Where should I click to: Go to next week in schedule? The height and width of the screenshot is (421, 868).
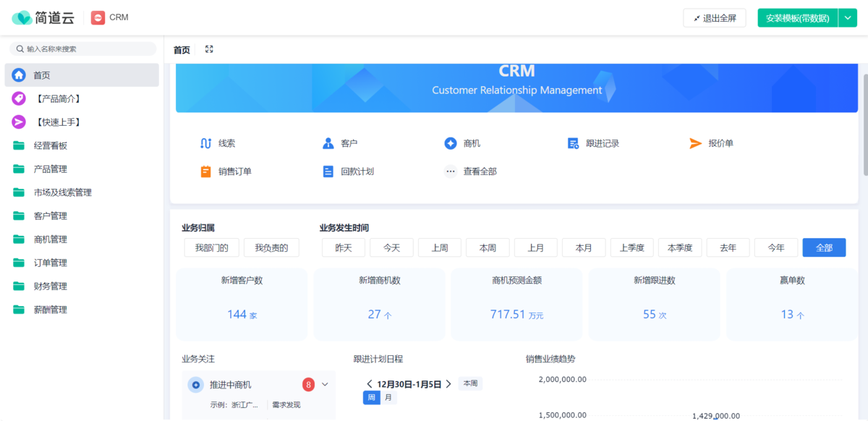448,384
